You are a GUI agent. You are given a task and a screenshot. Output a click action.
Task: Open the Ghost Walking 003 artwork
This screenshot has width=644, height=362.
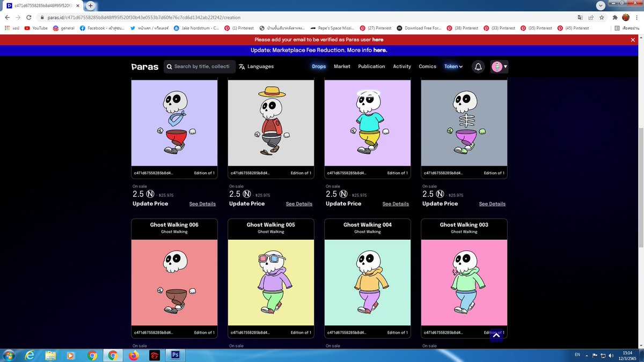pos(464,283)
